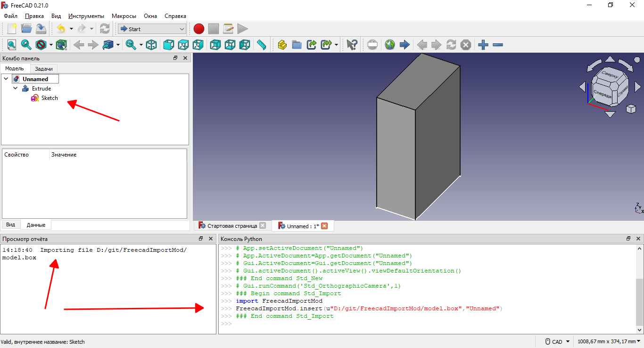
Task: Click the fit selection view icon
Action: pyautogui.click(x=26, y=45)
